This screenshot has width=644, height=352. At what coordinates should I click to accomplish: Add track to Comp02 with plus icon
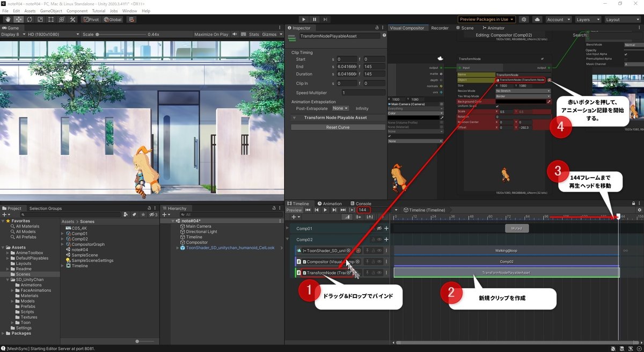click(x=386, y=239)
